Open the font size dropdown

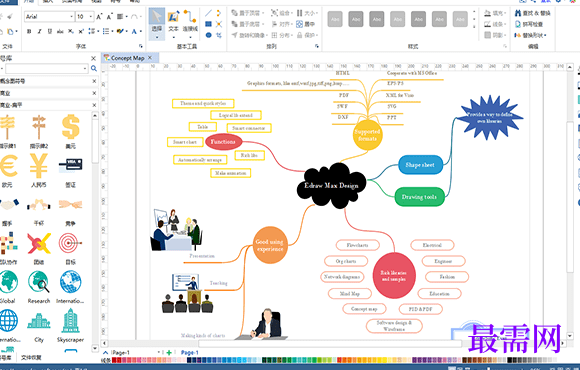tap(91, 17)
